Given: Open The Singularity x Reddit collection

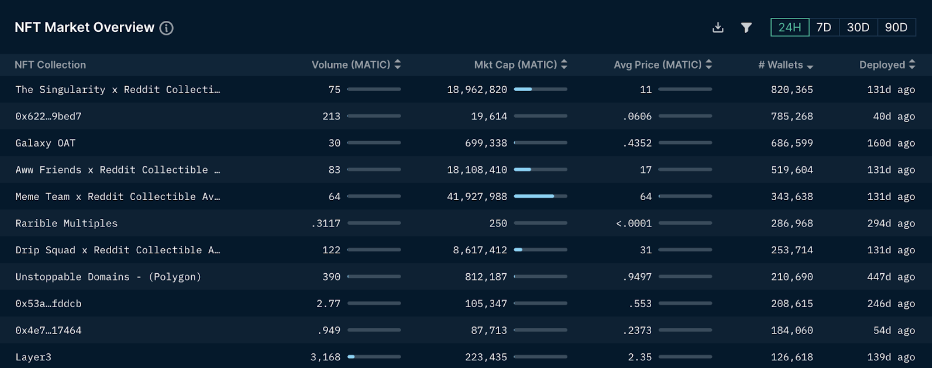Looking at the screenshot, I should [118, 90].
